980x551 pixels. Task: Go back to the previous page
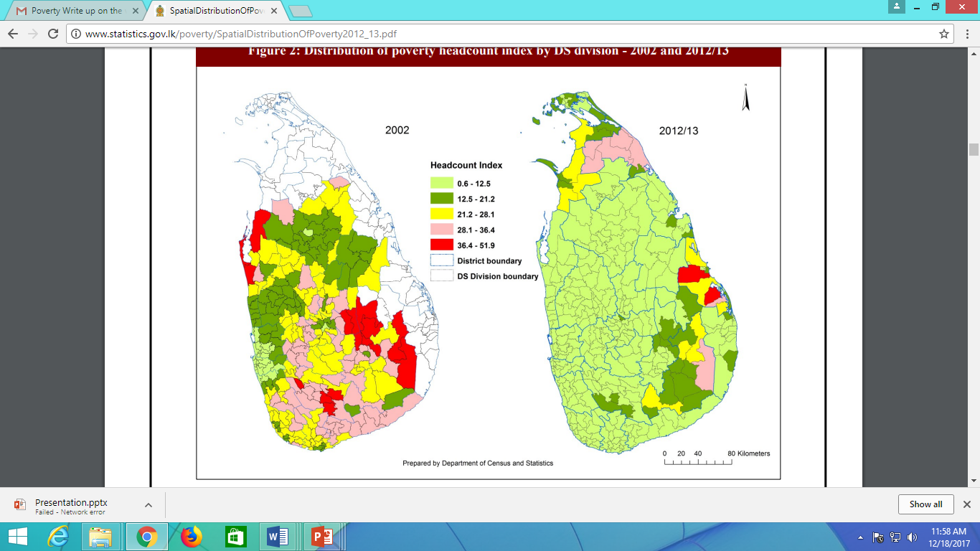[13, 34]
